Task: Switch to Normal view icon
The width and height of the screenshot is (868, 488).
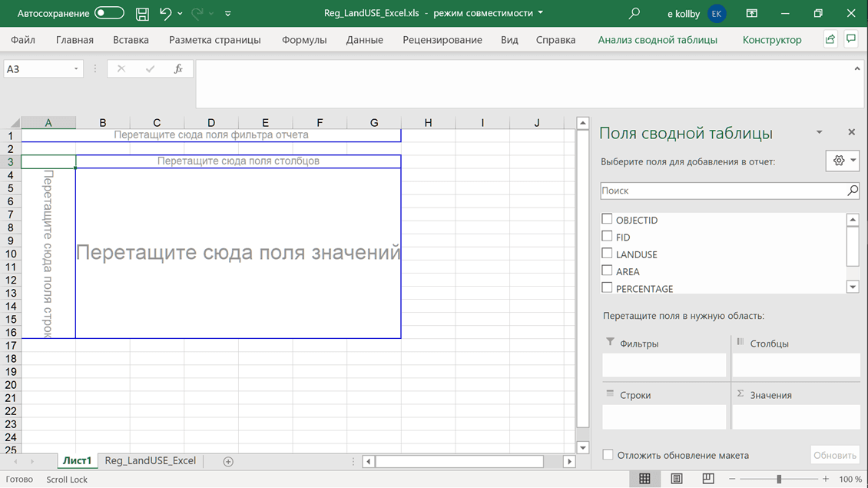Action: (644, 479)
